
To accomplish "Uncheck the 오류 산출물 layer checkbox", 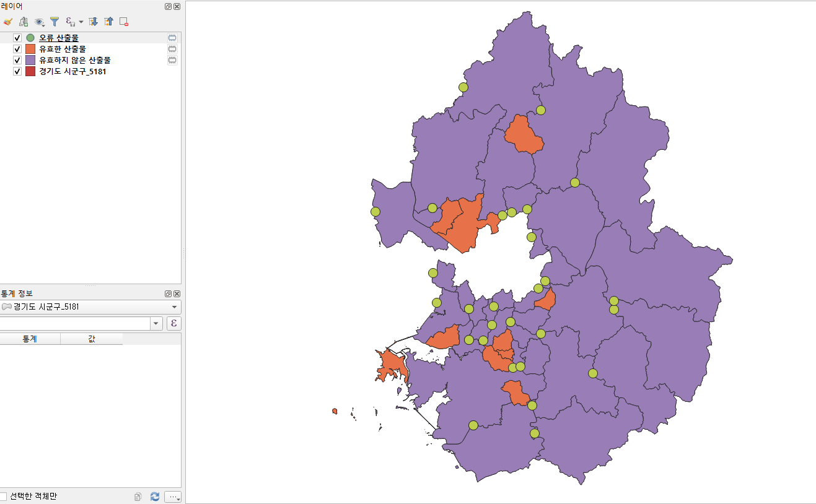I will click(x=17, y=38).
